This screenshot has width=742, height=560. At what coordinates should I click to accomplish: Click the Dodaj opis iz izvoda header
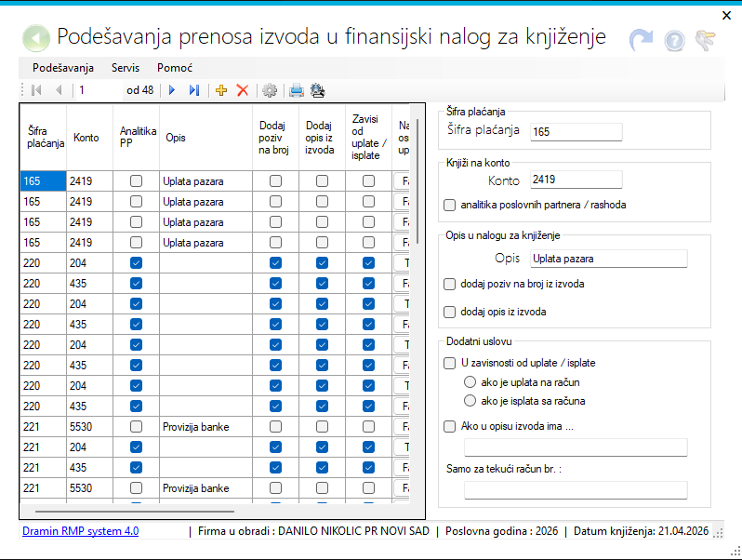(323, 138)
